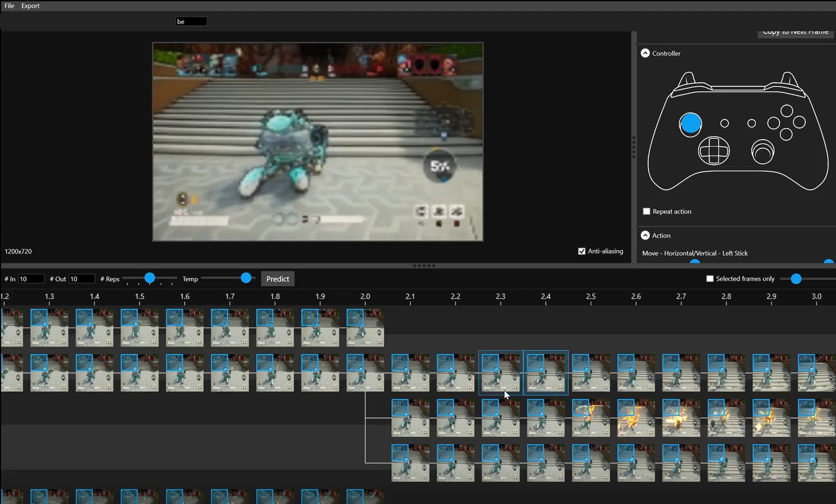Click the left stick on the controller diagram
The height and width of the screenshot is (504, 836).
690,124
